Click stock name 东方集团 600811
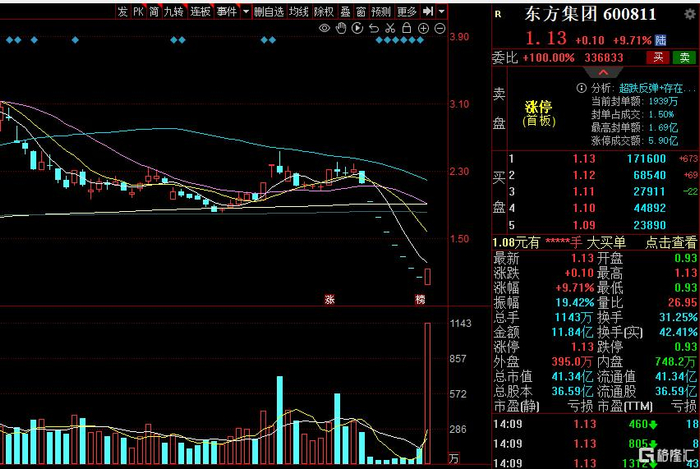The width and height of the screenshot is (700, 469). pos(590,14)
